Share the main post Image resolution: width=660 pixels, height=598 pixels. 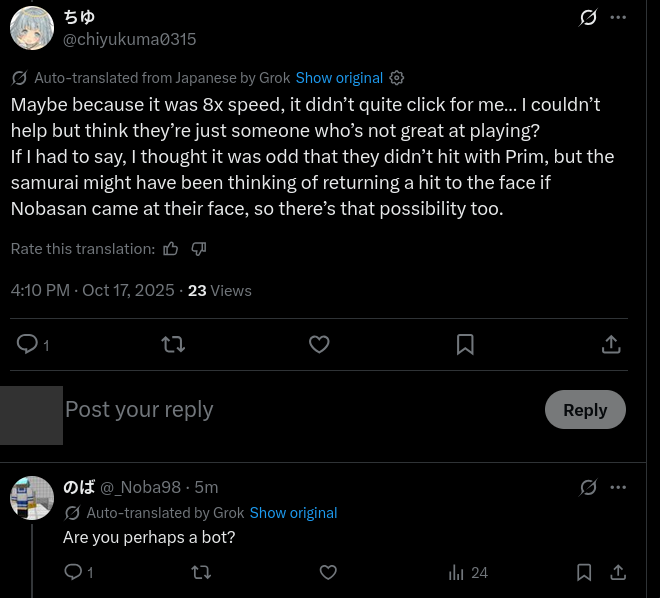[x=610, y=344]
